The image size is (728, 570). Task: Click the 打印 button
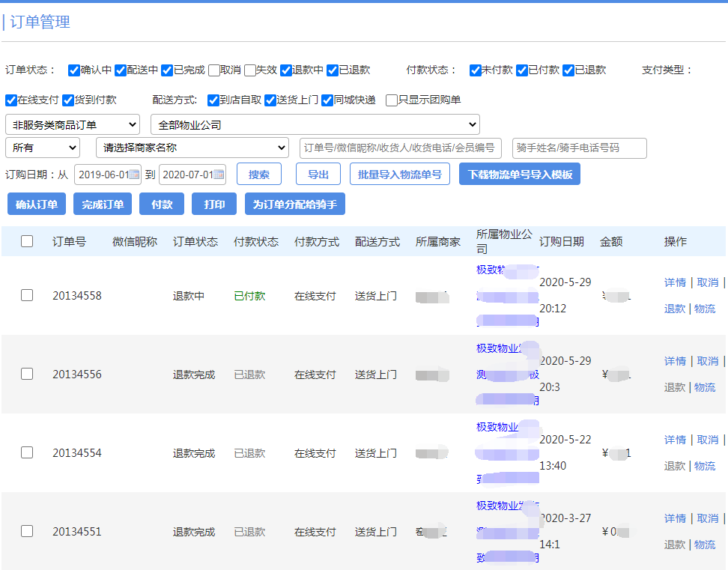coord(214,204)
